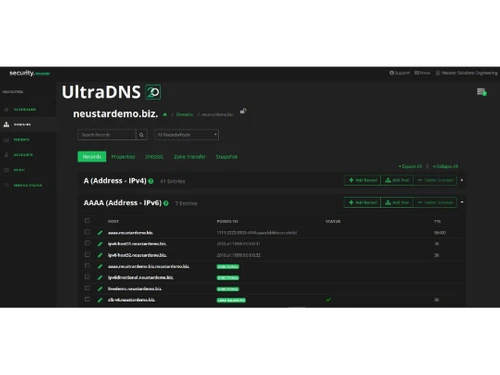Click Add Pool in the AAAA (IPv6) section

pyautogui.click(x=397, y=202)
